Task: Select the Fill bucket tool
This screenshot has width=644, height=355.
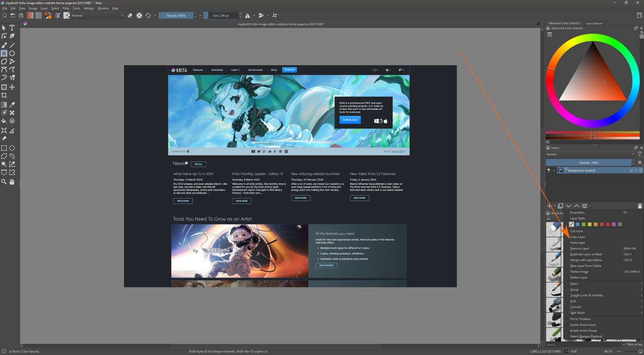Action: pos(4,121)
